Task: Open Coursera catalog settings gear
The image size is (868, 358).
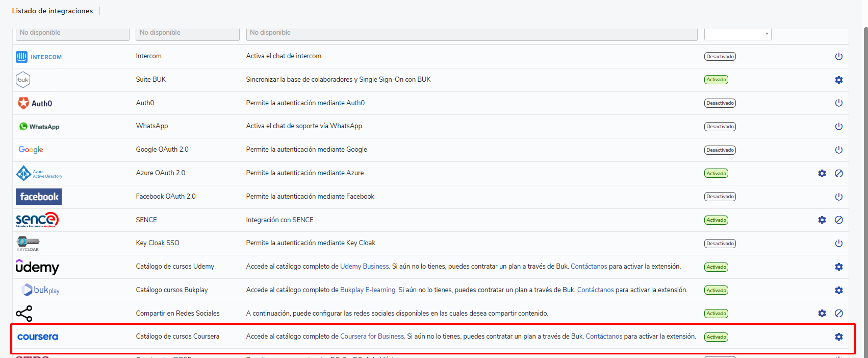Action: [838, 337]
